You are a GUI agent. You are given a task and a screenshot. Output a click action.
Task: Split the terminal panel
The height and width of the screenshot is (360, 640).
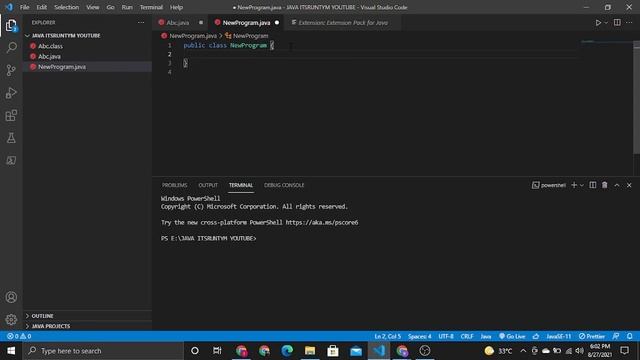coord(593,185)
